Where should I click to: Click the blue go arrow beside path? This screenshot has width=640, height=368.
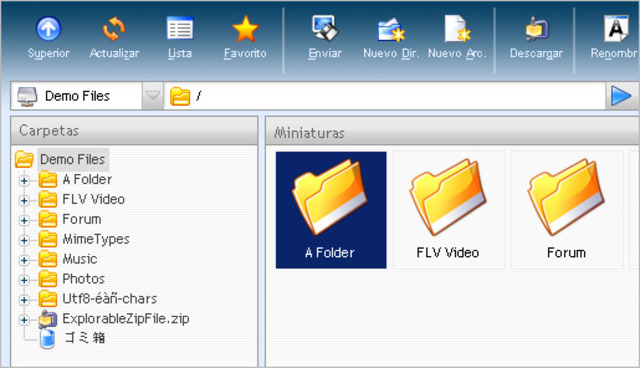621,96
